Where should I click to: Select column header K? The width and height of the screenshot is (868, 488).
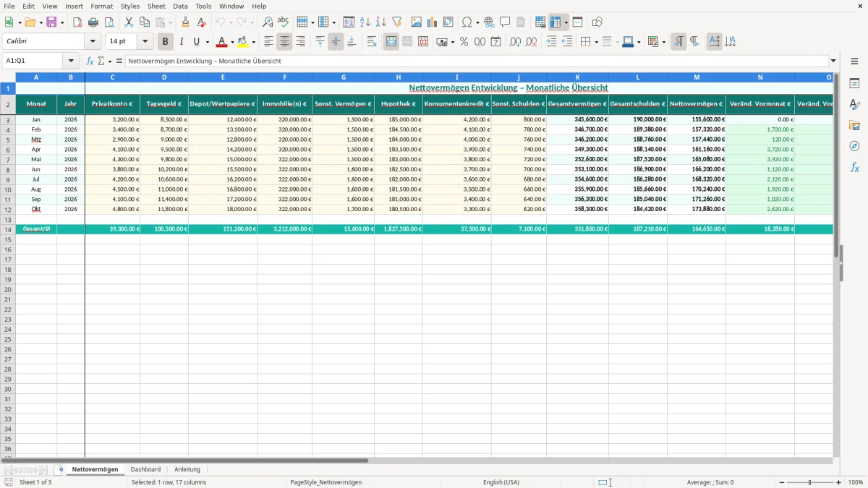tap(577, 77)
